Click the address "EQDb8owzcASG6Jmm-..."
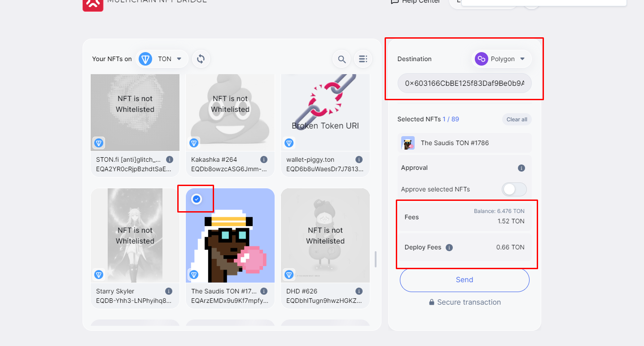 (x=229, y=169)
